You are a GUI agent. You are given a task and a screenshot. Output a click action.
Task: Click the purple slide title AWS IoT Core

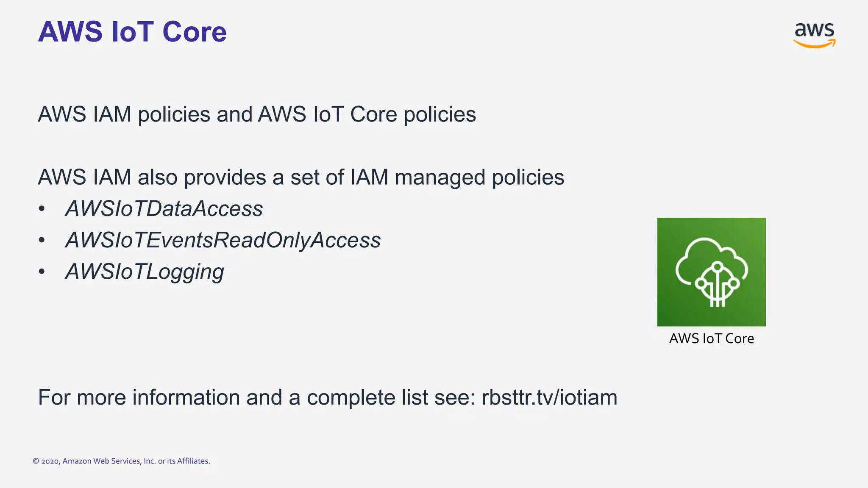click(132, 32)
